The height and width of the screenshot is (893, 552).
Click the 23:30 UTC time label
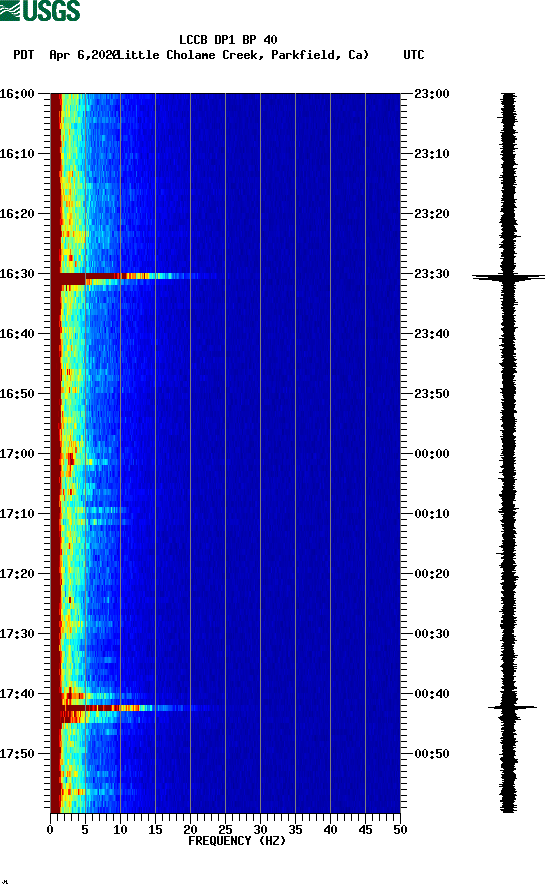click(x=432, y=273)
